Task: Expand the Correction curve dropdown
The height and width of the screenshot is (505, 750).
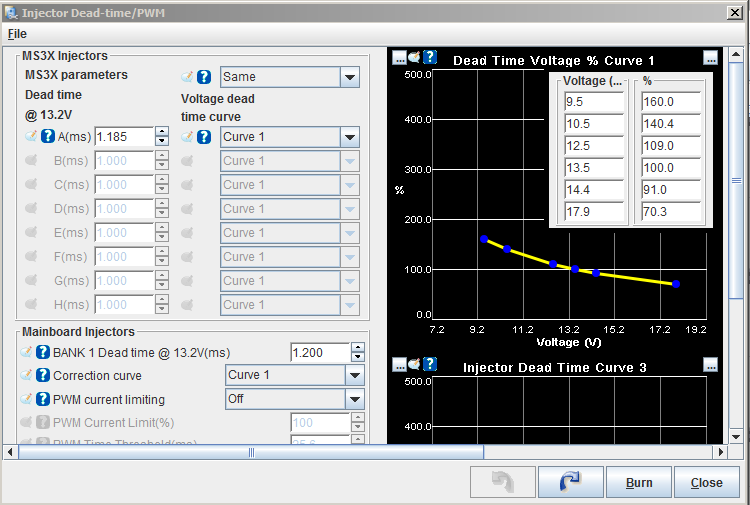Action: (x=354, y=376)
